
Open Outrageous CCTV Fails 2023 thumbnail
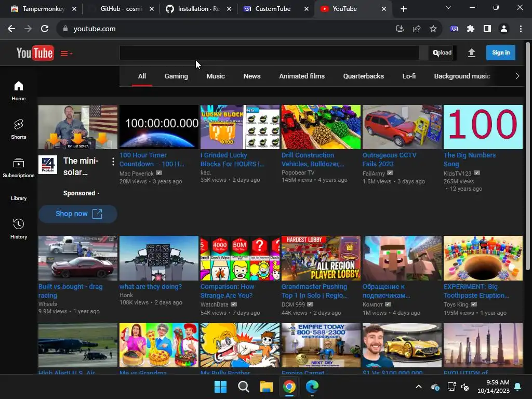pyautogui.click(x=402, y=127)
